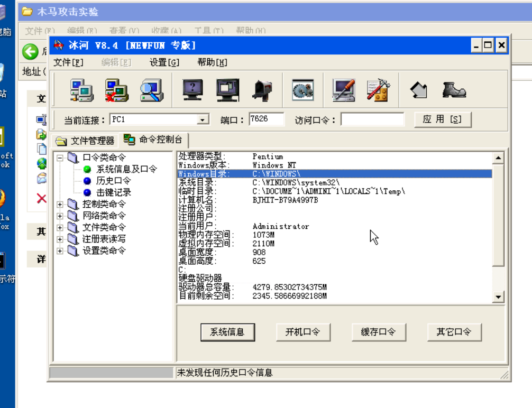Select the 物理内存空间 1073M row
Screen dimensions: 532x408
tap(335, 235)
